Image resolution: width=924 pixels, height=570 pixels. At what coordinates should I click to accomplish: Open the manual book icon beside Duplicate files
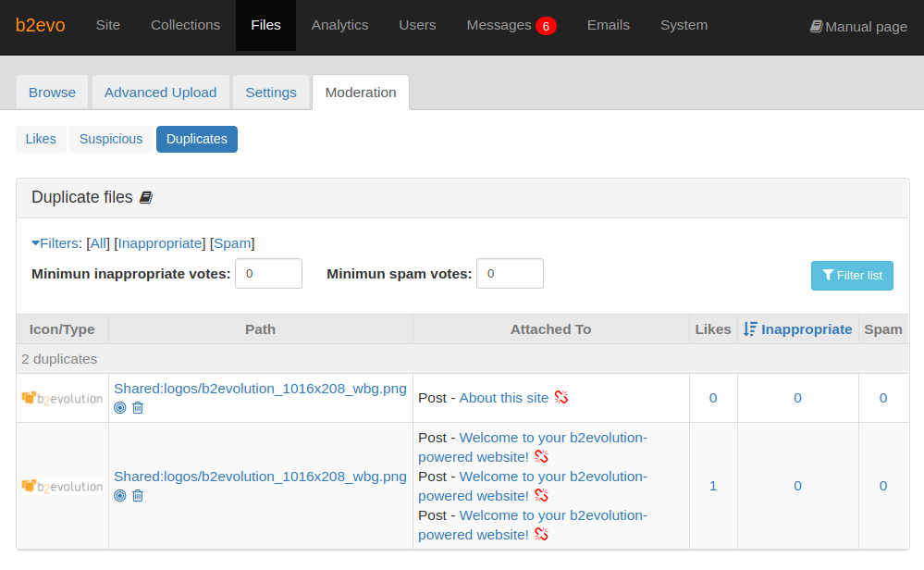[145, 197]
